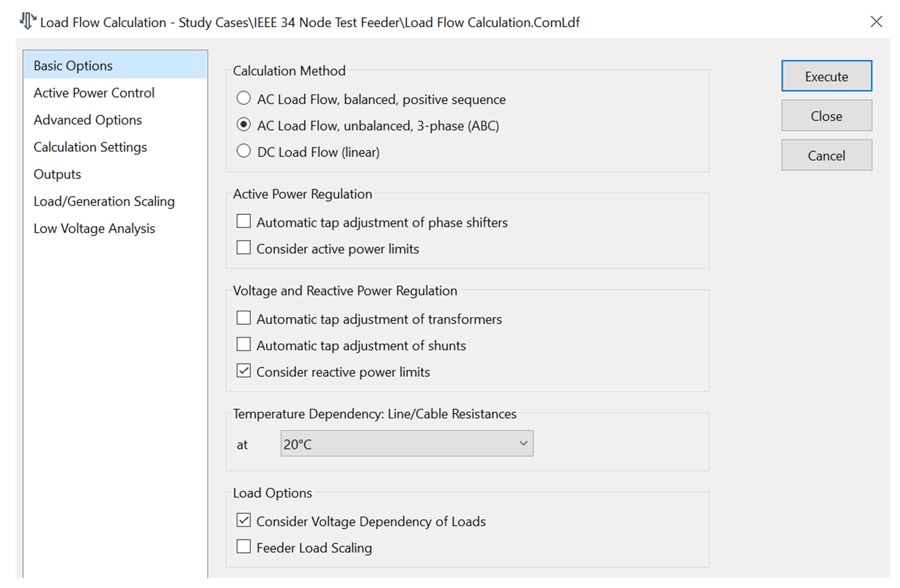
Task: Go to Calculation Settings page
Action: [x=90, y=147]
